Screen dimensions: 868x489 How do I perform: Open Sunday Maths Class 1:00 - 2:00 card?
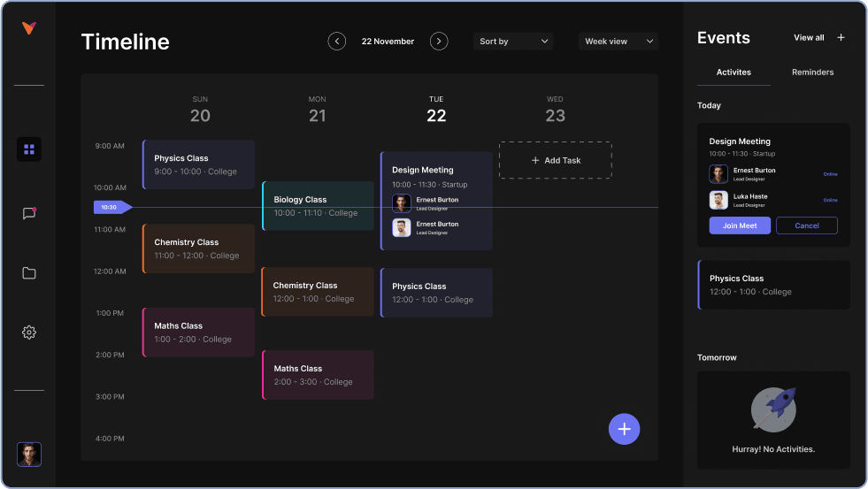(x=199, y=332)
